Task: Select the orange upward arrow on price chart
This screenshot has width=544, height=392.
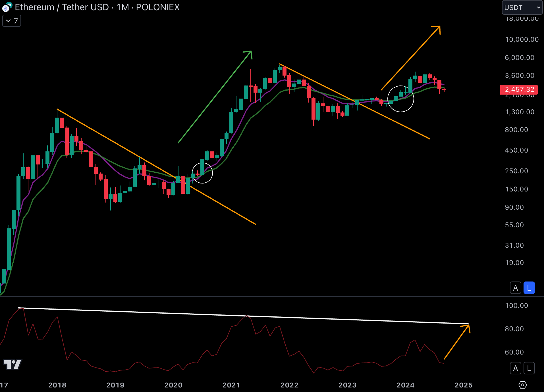Action: tap(410, 58)
